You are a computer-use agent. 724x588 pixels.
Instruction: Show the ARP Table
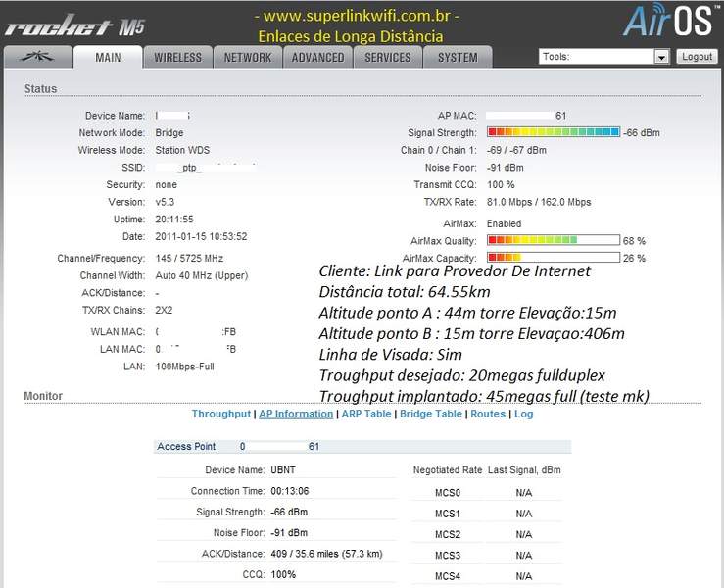pos(366,414)
